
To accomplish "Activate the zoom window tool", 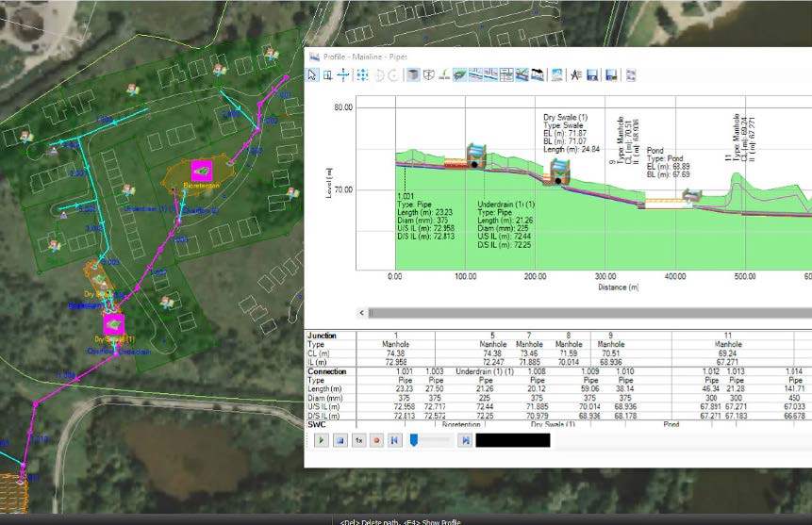I will click(x=327, y=75).
